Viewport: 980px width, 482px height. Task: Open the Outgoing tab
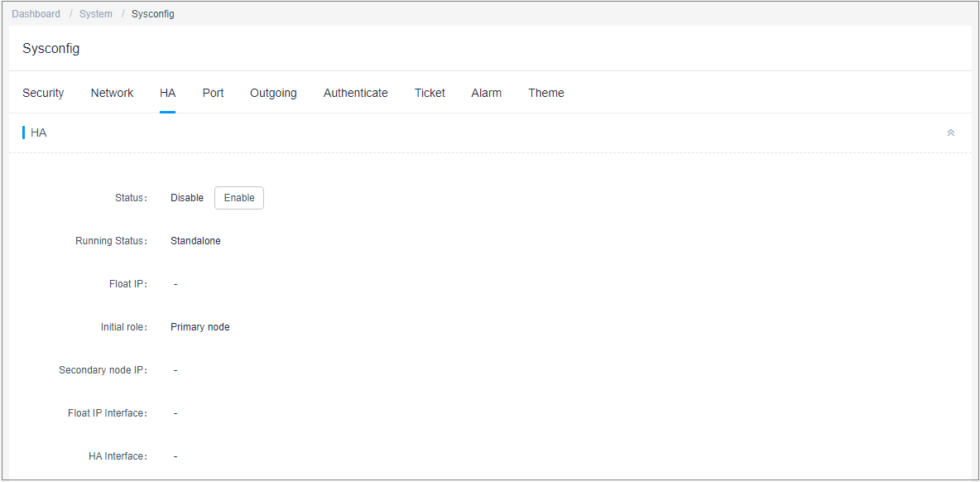click(273, 93)
